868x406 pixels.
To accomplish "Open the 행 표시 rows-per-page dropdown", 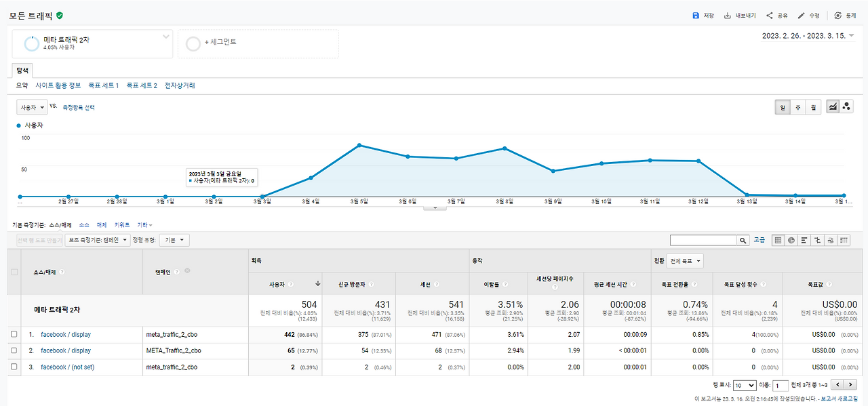I will 746,385.
